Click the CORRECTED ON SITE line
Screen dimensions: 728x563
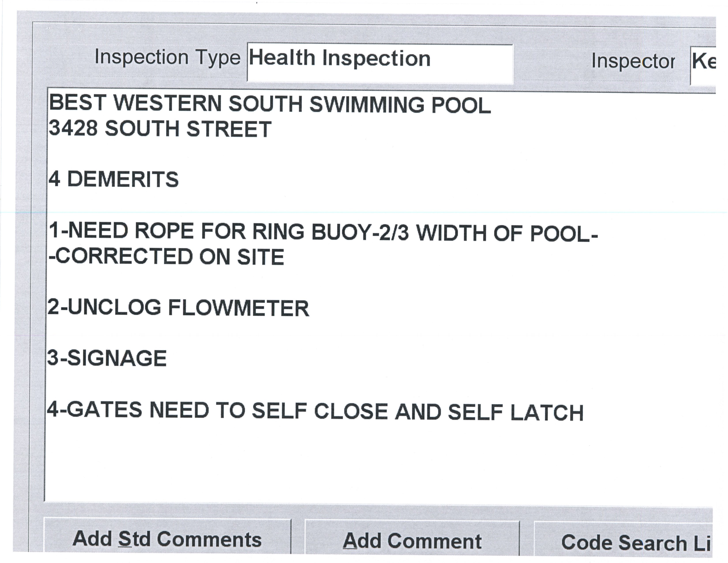click(x=167, y=257)
